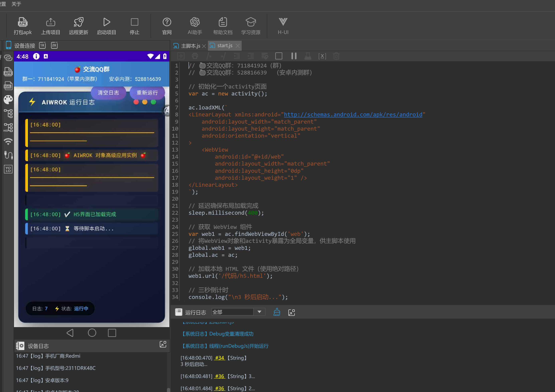Pop out the 运行日志 panel
This screenshot has width=555, height=392.
click(292, 313)
